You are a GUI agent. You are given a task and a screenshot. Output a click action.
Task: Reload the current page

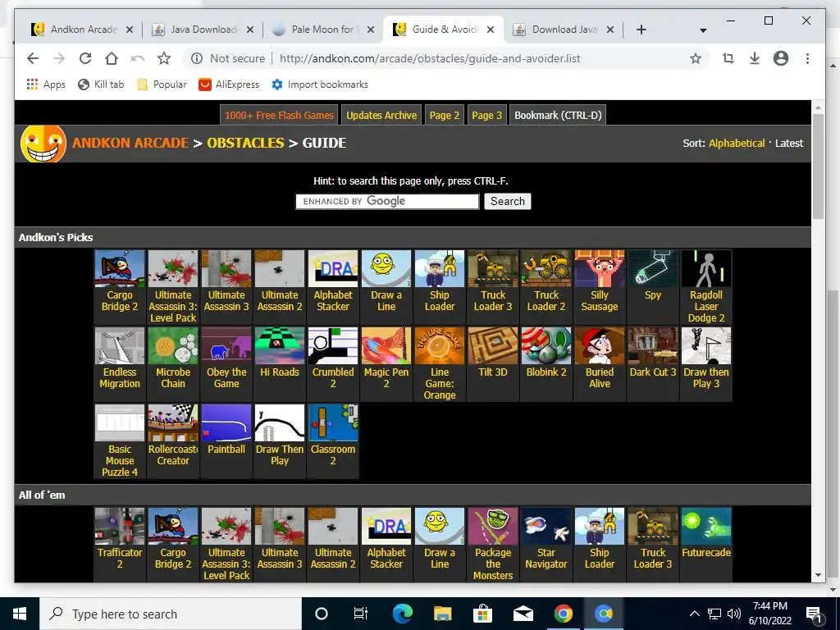click(x=85, y=58)
